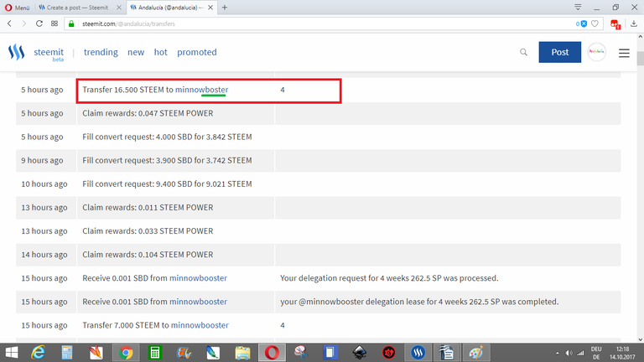Image resolution: width=644 pixels, height=362 pixels.
Task: Select 'Claim rewards: 0.011 STEEM POWER' text
Action: pyautogui.click(x=148, y=207)
